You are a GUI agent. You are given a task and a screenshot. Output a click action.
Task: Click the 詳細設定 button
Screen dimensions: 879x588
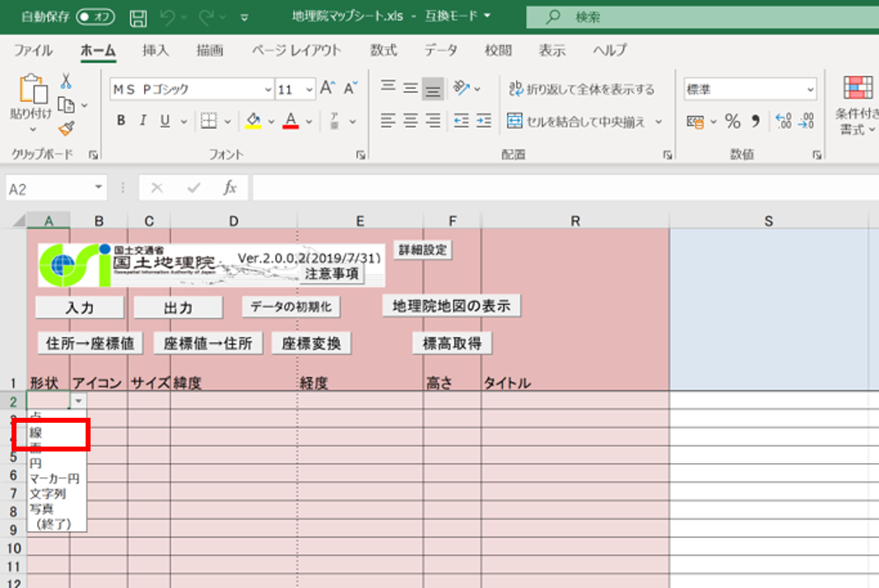423,250
